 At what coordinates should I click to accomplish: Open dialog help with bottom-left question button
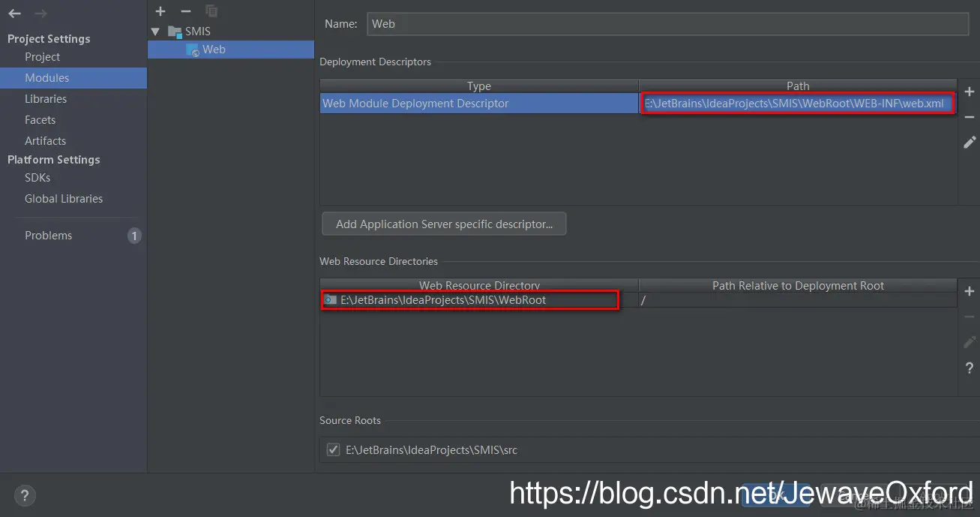pyautogui.click(x=24, y=496)
